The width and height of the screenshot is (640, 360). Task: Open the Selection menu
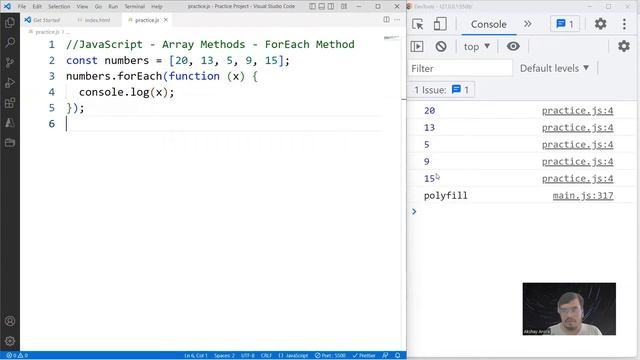[x=59, y=7]
